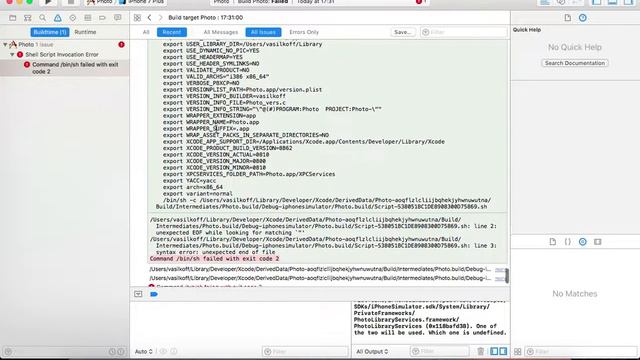Viewport: 640px width, 360px height.
Task: Open the Breakpoint navigator
Action: pyautogui.click(x=102, y=18)
